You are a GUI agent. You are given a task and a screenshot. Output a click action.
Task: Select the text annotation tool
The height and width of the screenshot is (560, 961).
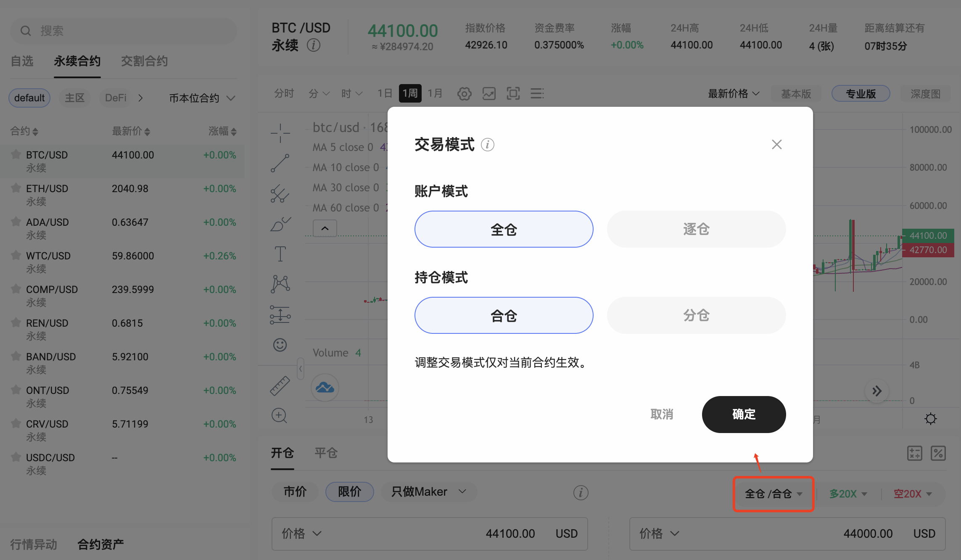click(280, 254)
